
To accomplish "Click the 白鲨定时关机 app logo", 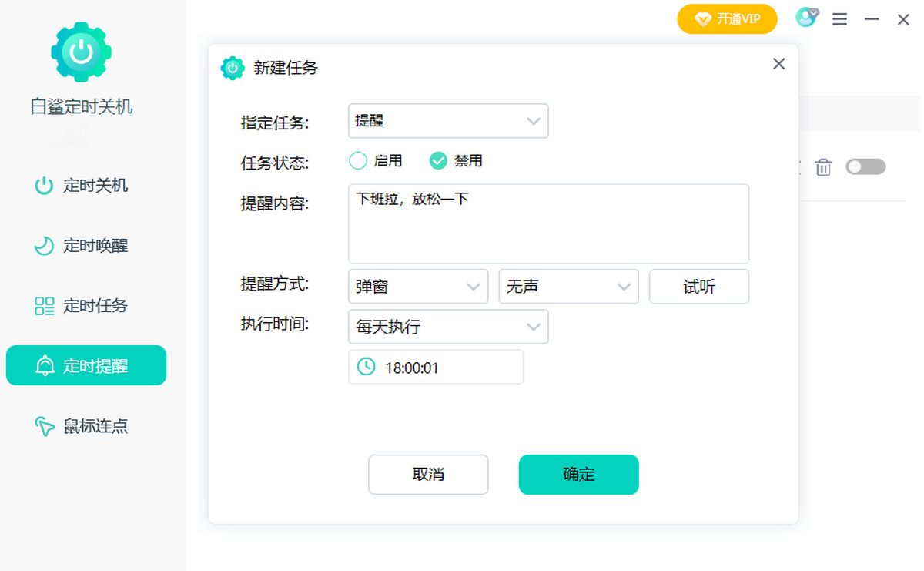I will pos(81,52).
